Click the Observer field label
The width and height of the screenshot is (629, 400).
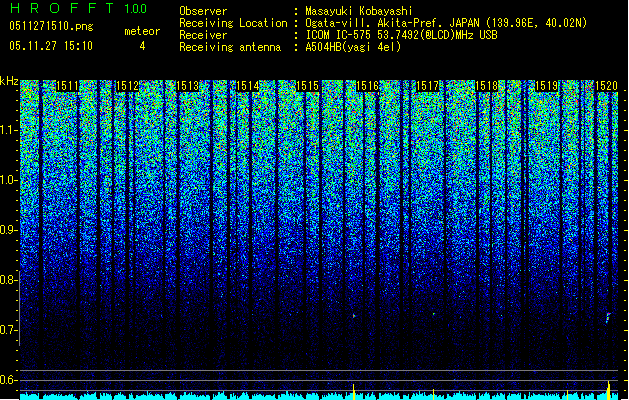pyautogui.click(x=203, y=11)
